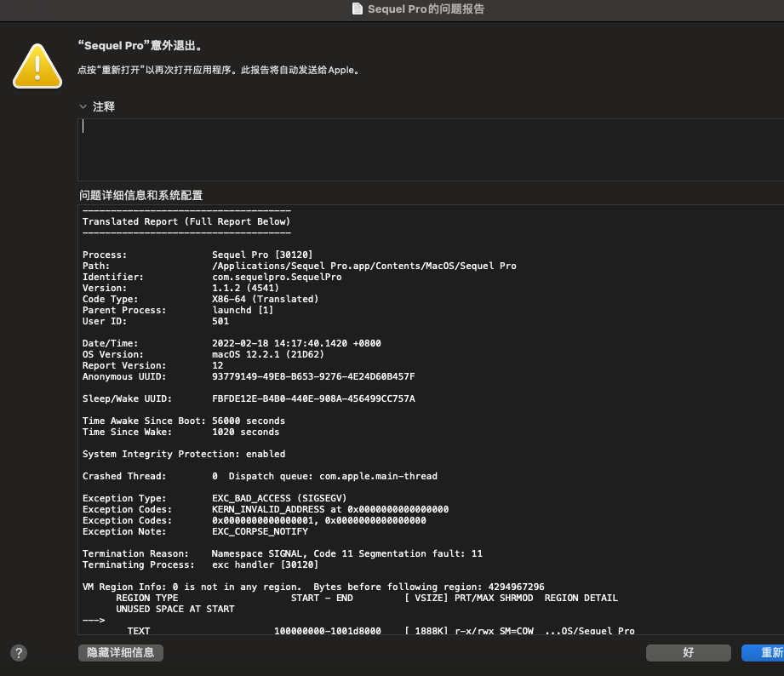This screenshot has height=676, width=784.
Task: Click the application path line
Action: point(300,266)
